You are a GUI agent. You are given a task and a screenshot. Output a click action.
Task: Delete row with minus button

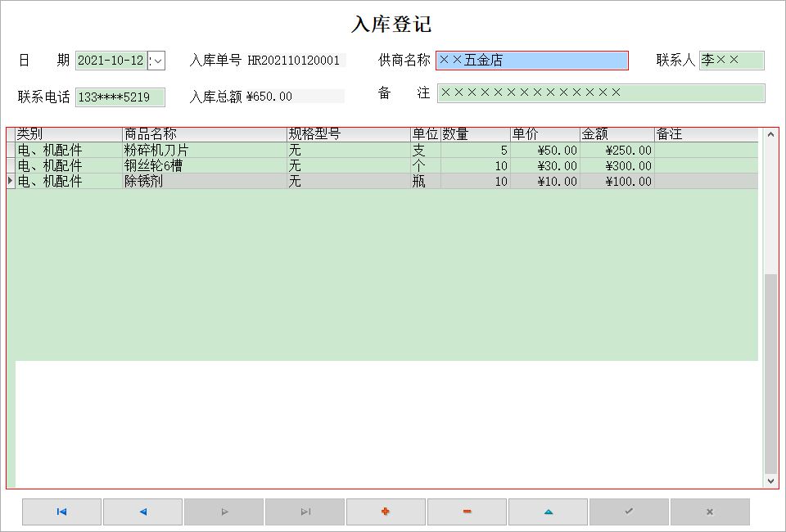pos(468,512)
